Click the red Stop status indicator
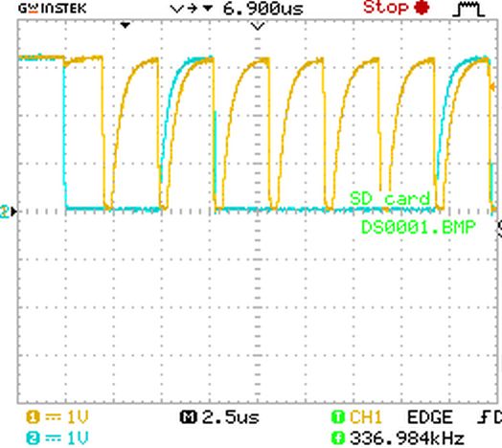 pyautogui.click(x=397, y=8)
